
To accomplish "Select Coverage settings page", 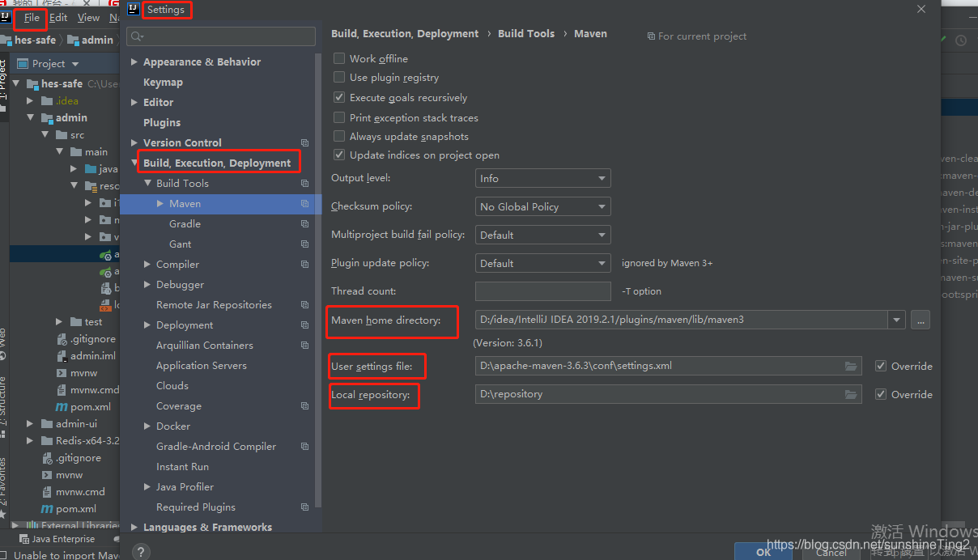I will click(x=179, y=405).
